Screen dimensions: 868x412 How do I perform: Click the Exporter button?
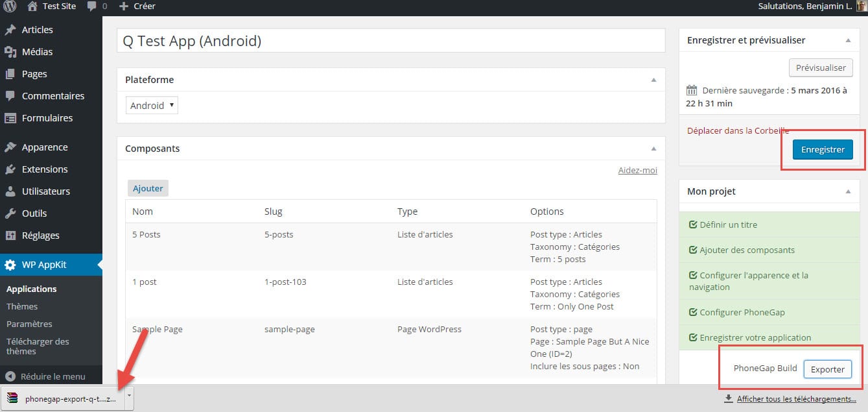[827, 369]
